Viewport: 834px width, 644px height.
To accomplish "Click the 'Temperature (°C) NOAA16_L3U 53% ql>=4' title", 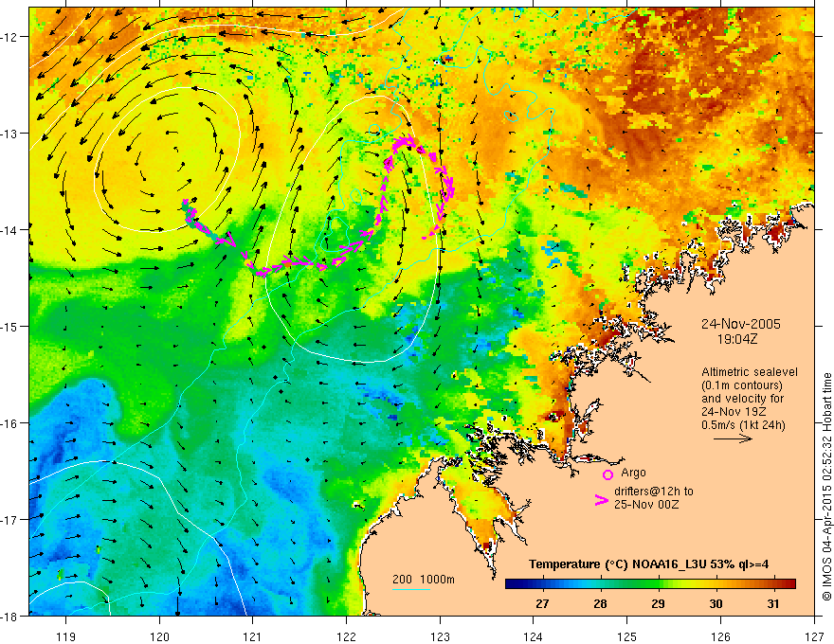I will point(648,564).
